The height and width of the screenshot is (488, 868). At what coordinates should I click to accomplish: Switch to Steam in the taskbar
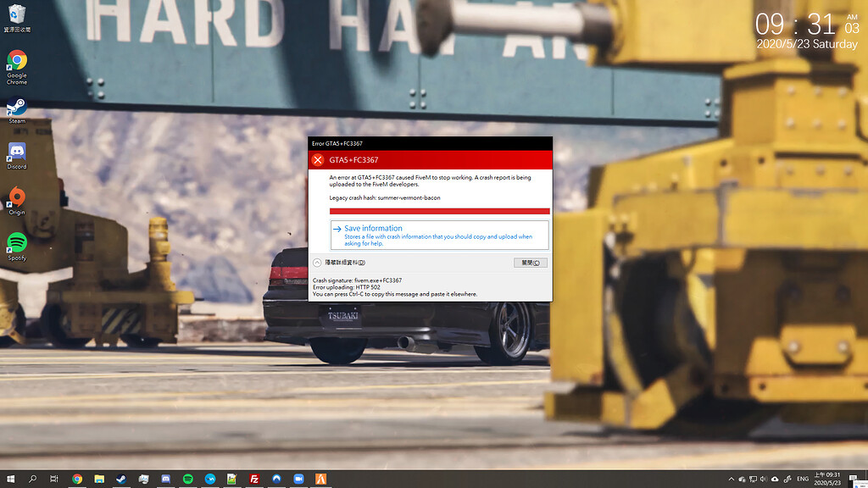click(x=121, y=480)
